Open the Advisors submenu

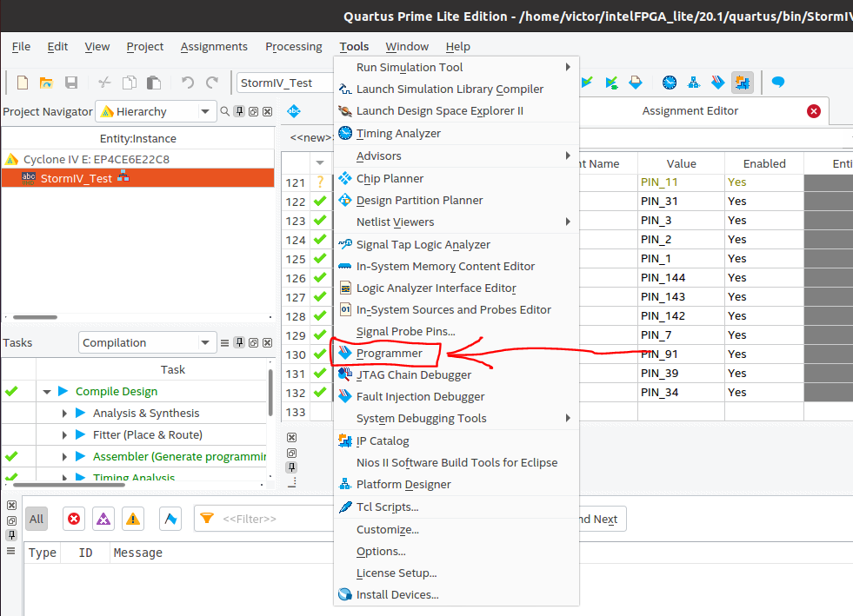pos(456,156)
